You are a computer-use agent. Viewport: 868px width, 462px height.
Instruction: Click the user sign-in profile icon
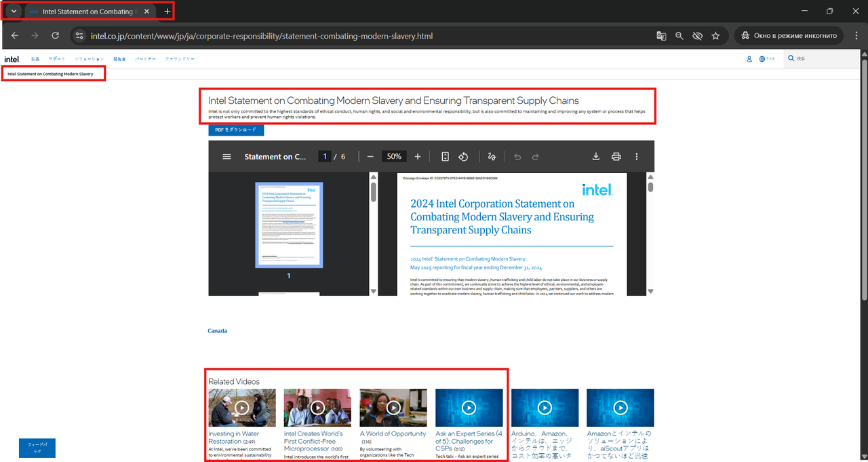[749, 59]
